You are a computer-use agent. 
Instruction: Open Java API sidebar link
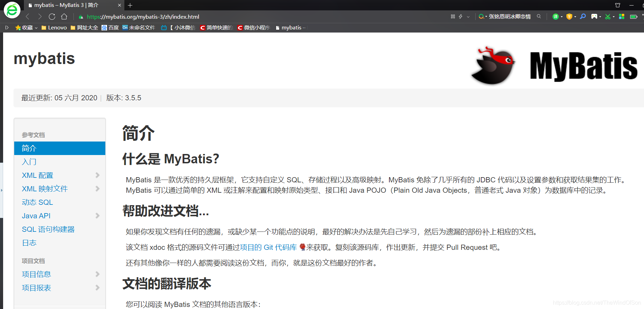[36, 216]
